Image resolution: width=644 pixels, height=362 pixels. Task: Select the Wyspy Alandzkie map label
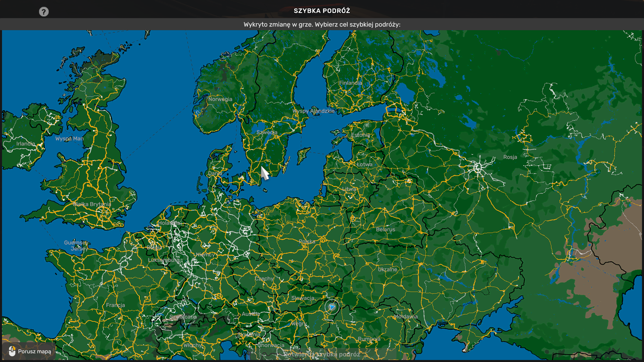313,111
